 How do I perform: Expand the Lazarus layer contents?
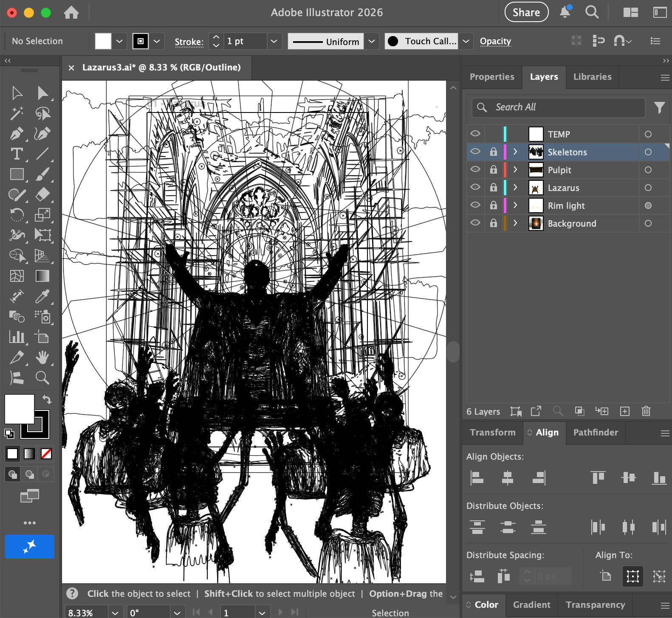coord(515,187)
